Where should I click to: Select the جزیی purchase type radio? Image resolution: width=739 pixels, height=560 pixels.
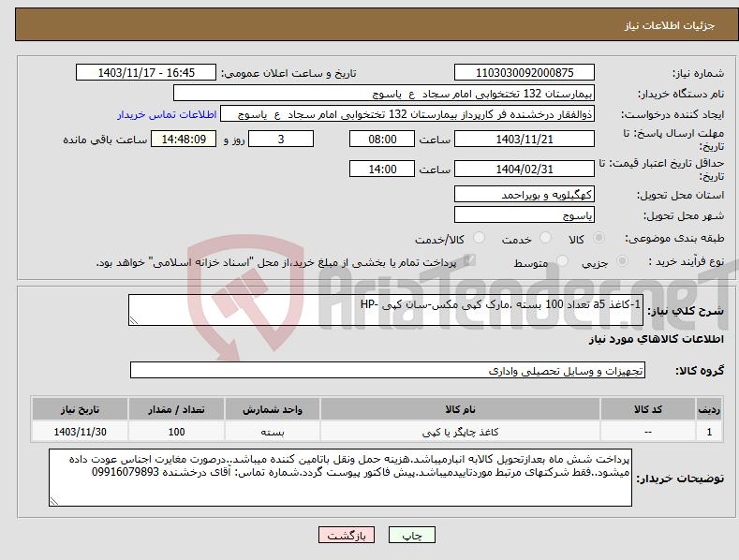(622, 260)
